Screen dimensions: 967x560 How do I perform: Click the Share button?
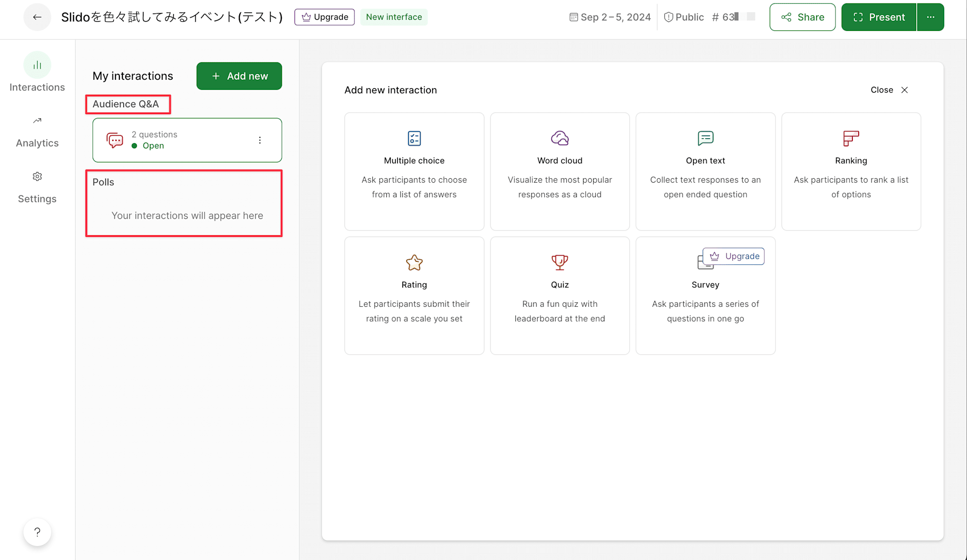[x=803, y=16]
